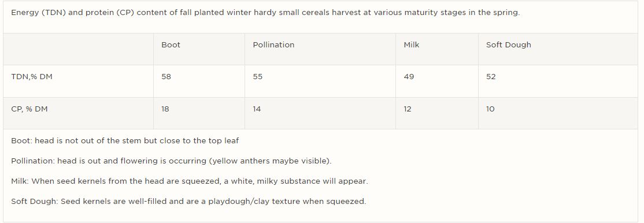Select CP value 18 under Boot
Viewport: 644px width, 223px height.
165,109
